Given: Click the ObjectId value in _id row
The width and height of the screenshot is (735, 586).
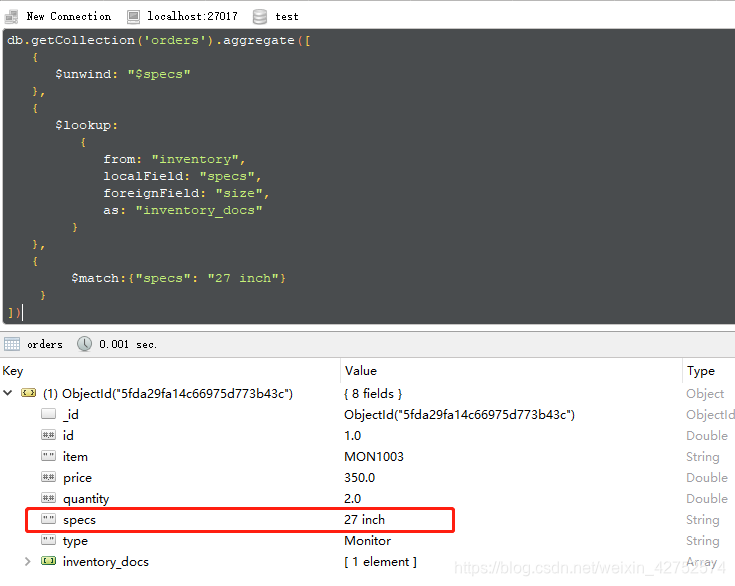Looking at the screenshot, I should [x=459, y=414].
